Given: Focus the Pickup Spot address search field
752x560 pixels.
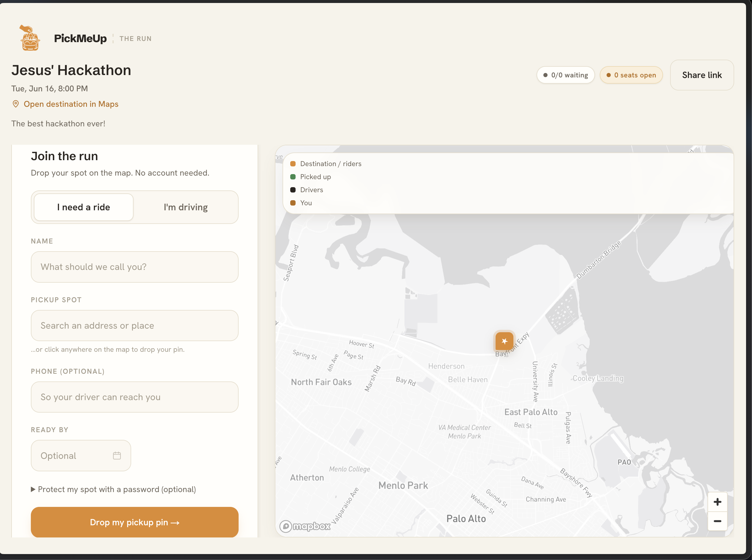Looking at the screenshot, I should click(x=135, y=325).
